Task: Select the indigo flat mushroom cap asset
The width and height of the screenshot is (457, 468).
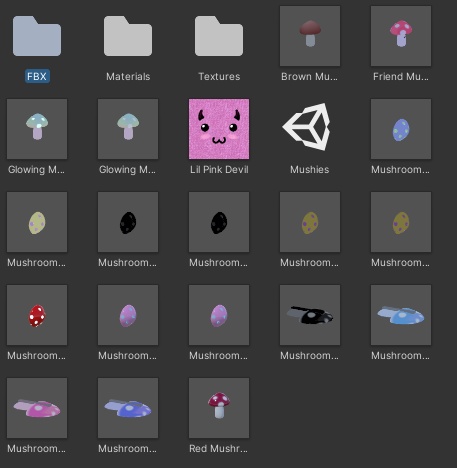Action: 128,408
